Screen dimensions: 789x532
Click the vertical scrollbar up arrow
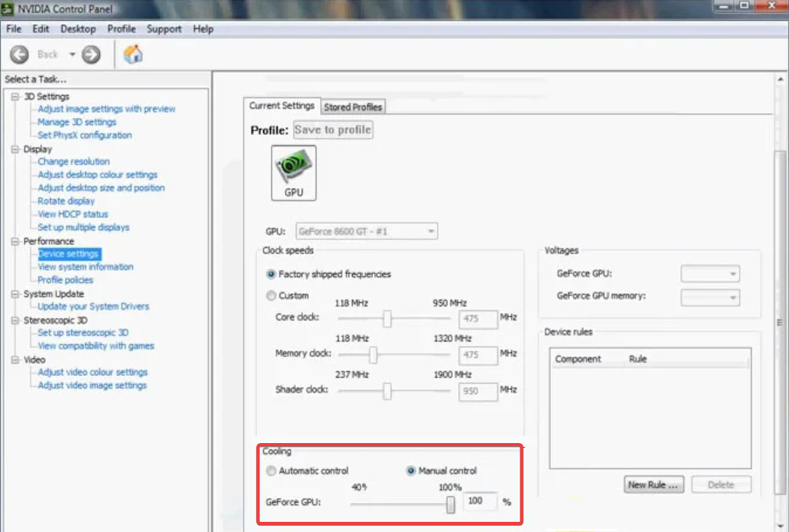click(x=780, y=79)
